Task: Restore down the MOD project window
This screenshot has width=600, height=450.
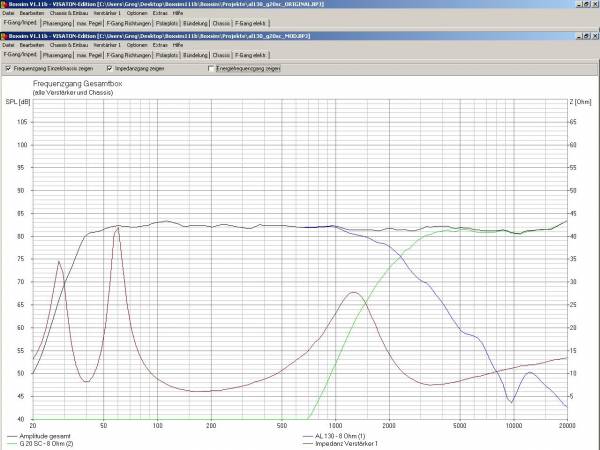Action: (587, 36)
